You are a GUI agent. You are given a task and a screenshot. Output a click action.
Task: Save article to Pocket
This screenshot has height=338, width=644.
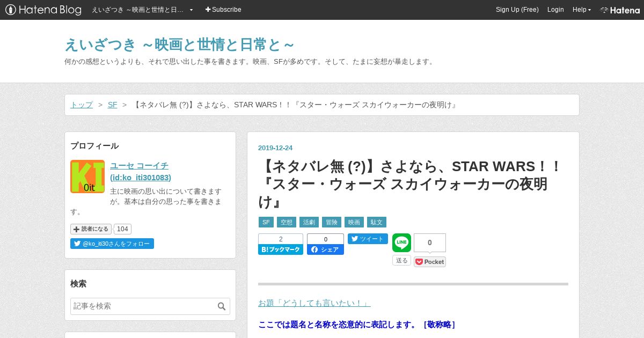click(x=430, y=262)
